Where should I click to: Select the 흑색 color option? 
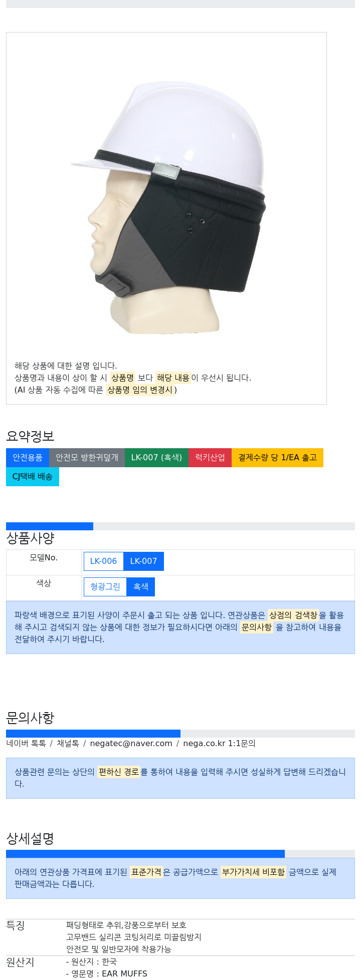[141, 587]
